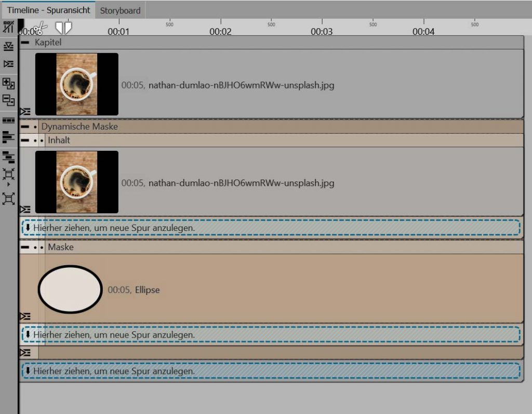
Task: Click the staggered bars toolbar icon
Action: pos(8,157)
